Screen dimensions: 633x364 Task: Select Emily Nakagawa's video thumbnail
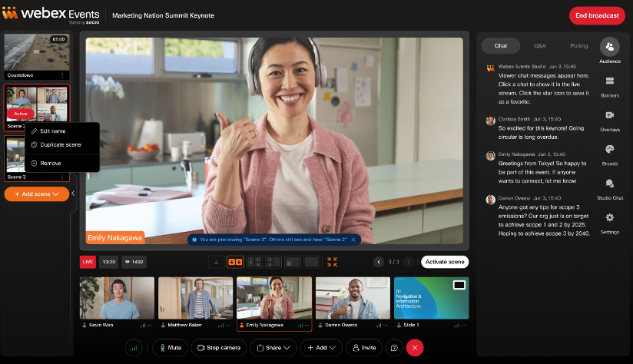click(274, 298)
